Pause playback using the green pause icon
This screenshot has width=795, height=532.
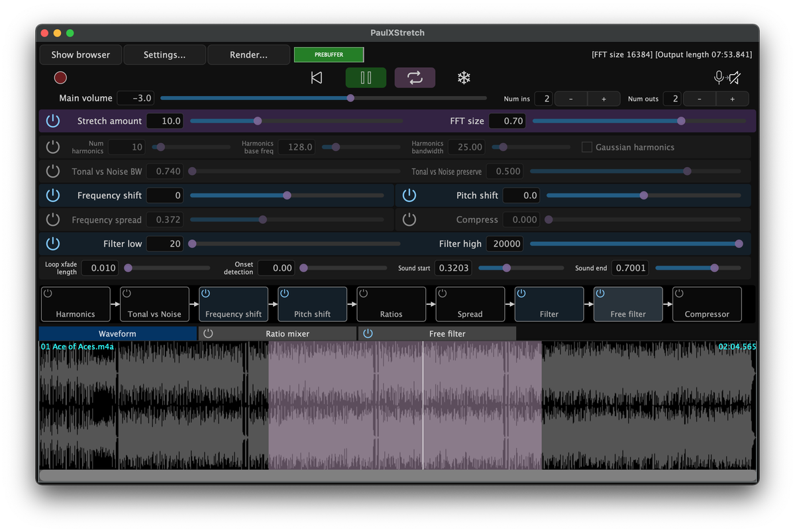point(365,78)
